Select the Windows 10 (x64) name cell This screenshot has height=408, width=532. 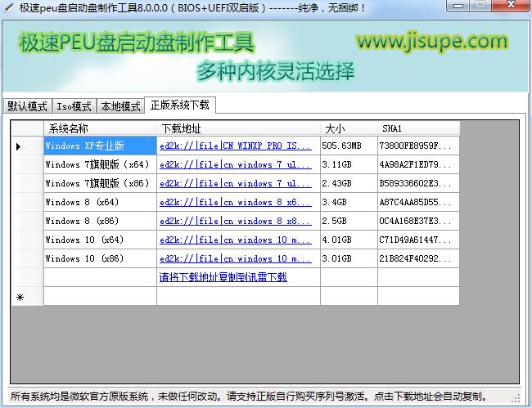[100, 240]
